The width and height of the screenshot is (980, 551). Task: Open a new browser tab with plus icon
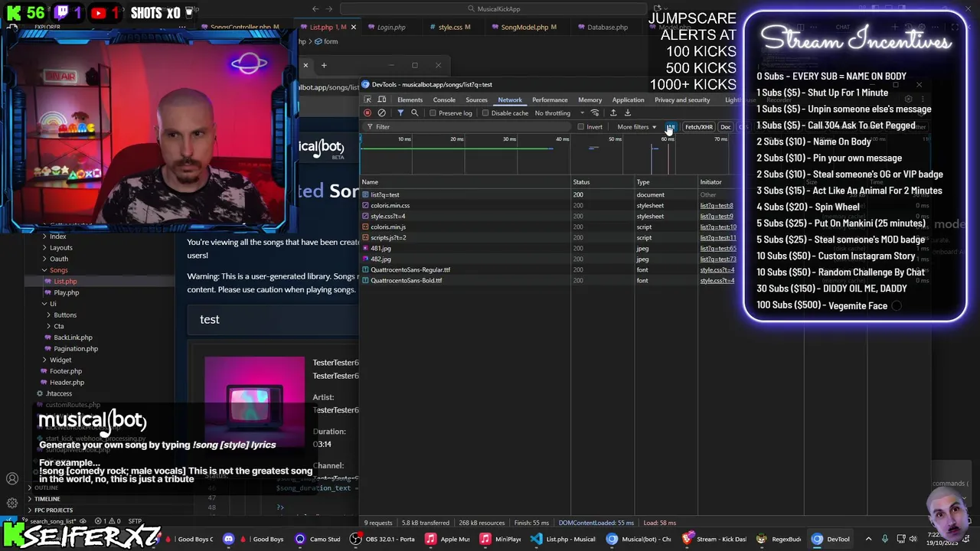[324, 65]
